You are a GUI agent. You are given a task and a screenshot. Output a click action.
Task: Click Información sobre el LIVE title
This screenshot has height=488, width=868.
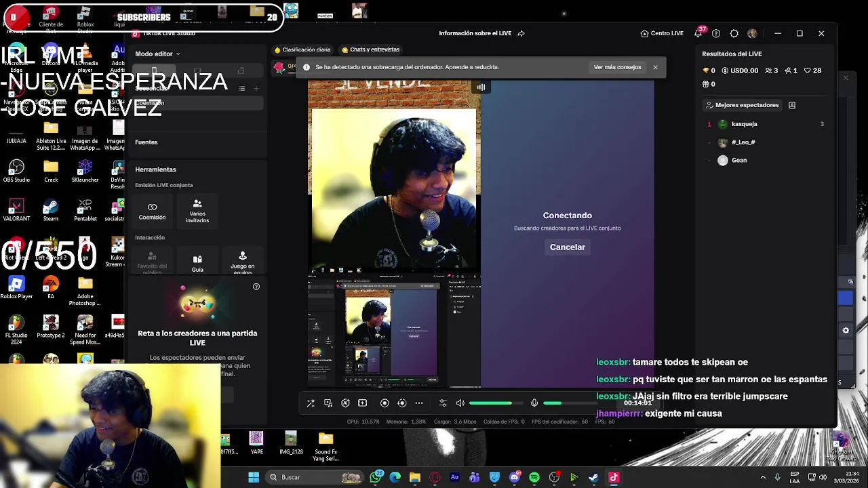point(475,33)
